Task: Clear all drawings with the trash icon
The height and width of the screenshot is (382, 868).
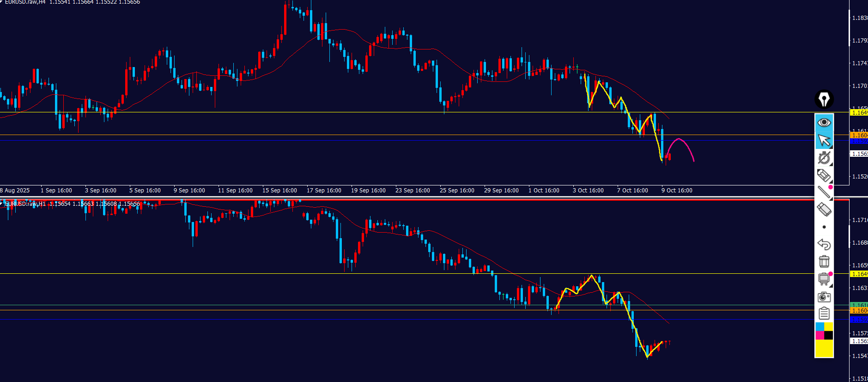Action: pos(824,261)
